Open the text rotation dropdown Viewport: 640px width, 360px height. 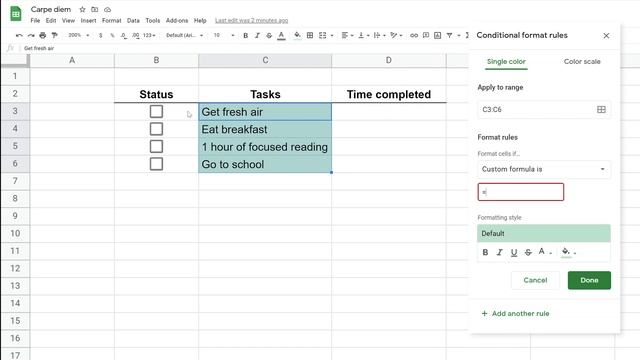[x=396, y=36]
